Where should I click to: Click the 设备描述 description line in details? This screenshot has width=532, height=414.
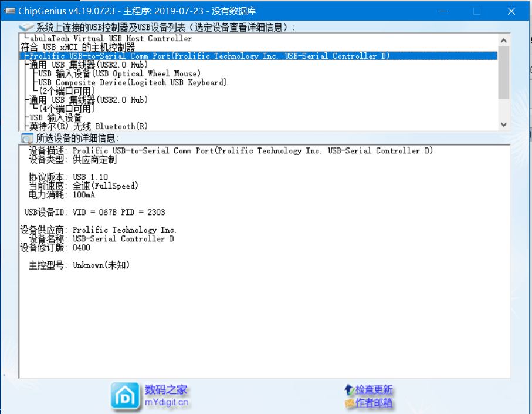click(x=231, y=151)
